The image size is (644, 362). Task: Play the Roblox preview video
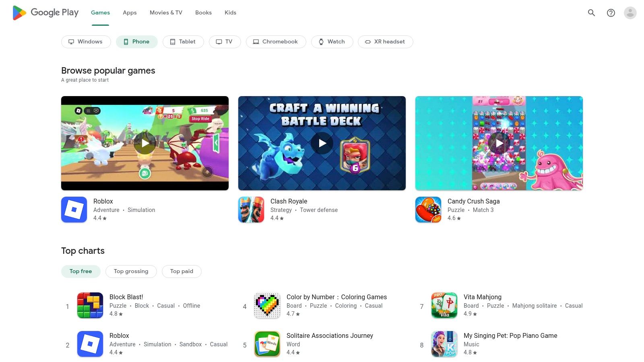(145, 143)
